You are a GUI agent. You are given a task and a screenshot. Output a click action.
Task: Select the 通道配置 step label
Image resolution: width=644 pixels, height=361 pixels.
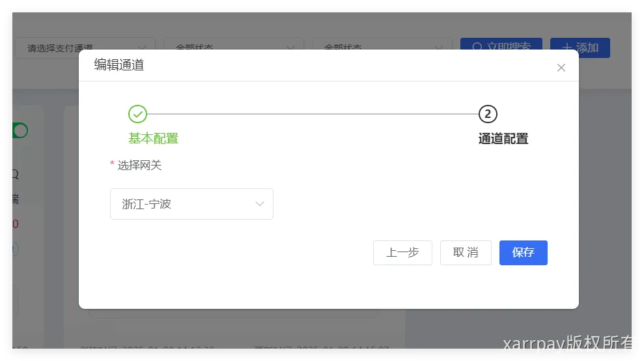(x=503, y=138)
